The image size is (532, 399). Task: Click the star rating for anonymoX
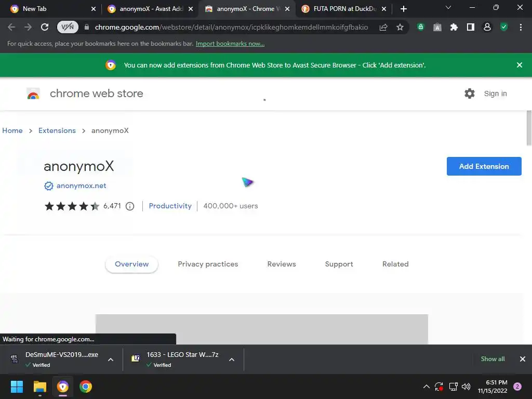coord(72,206)
